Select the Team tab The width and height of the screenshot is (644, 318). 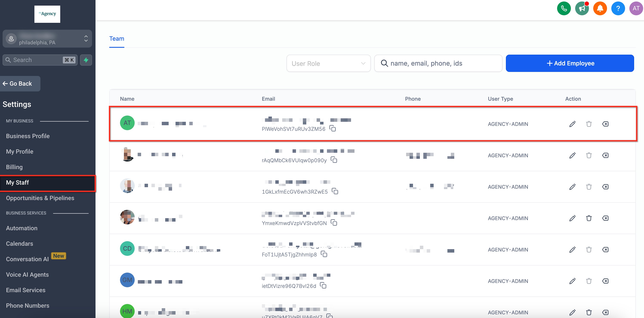(x=117, y=39)
